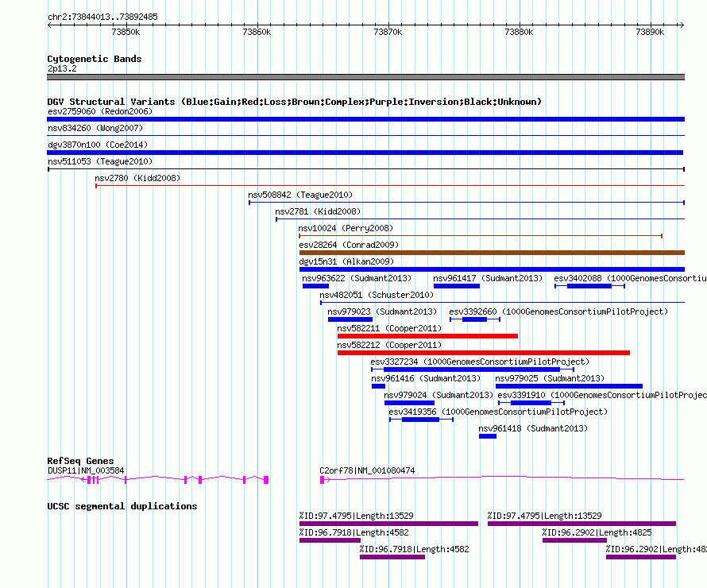Click the UCSC segmental duplications track heading
The height and width of the screenshot is (588, 707).
pos(122,506)
